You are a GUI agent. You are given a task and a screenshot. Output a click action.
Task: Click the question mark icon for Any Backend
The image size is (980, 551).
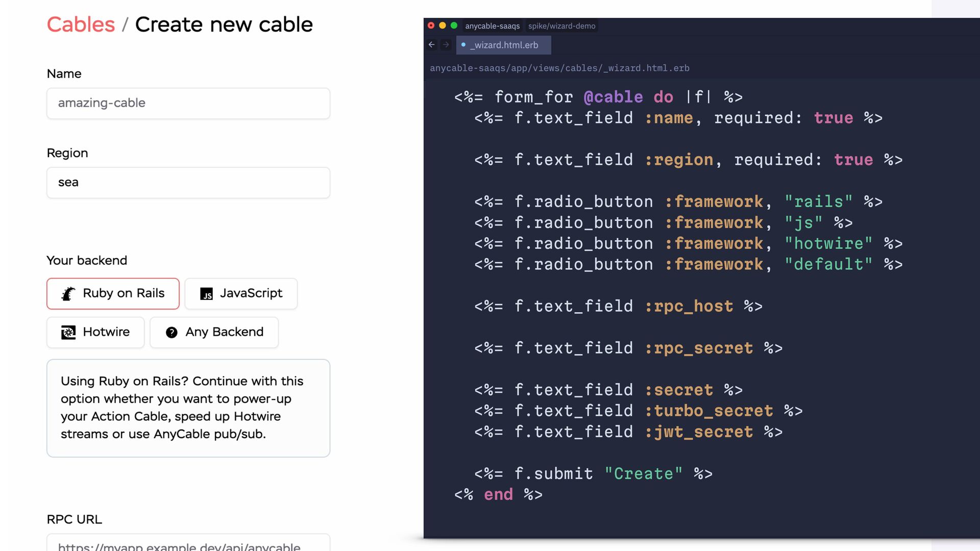[171, 333]
